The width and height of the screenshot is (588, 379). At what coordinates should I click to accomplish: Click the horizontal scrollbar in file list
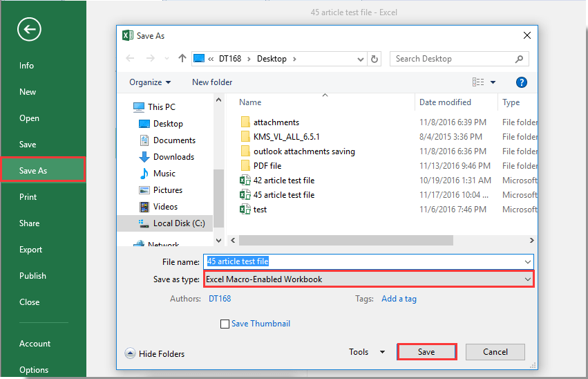(345, 241)
